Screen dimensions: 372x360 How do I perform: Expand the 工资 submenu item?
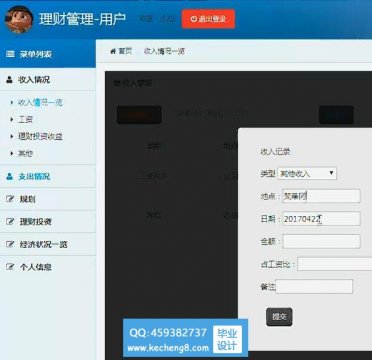coord(25,119)
